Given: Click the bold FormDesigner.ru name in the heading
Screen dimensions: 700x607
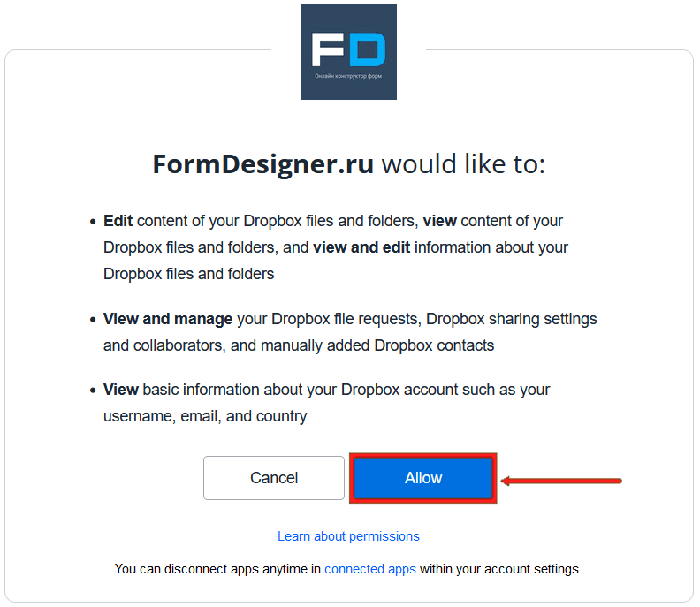Looking at the screenshot, I should pos(262,164).
